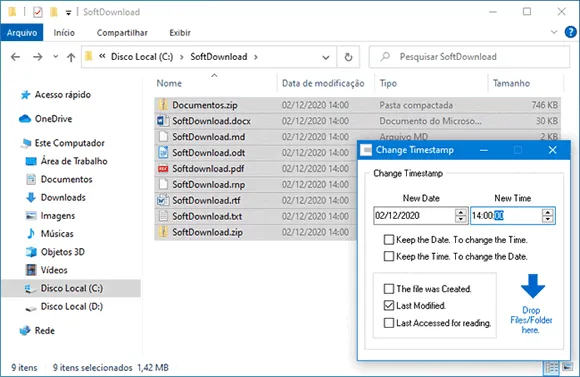Expand chevron after SoftDownload breadcrumb

256,57
